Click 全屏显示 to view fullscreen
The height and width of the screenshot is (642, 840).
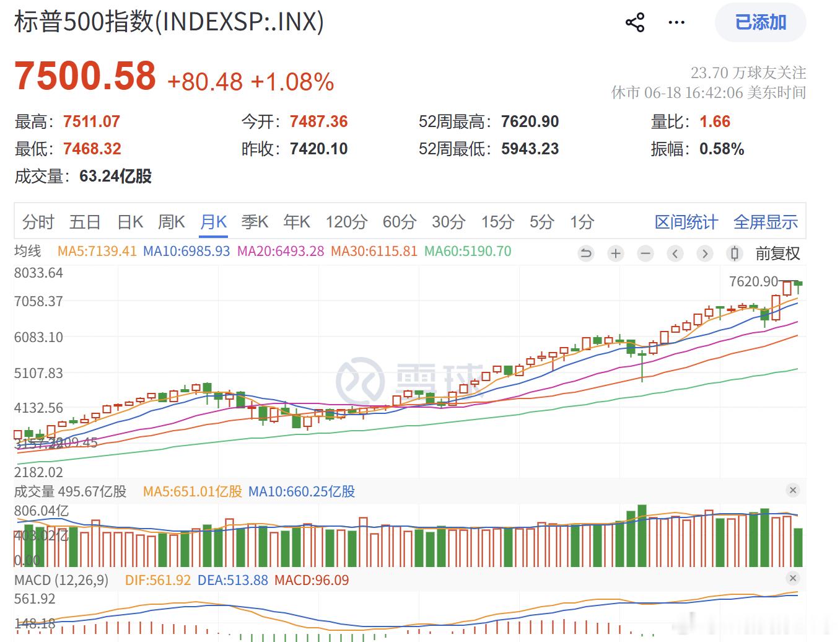click(766, 222)
